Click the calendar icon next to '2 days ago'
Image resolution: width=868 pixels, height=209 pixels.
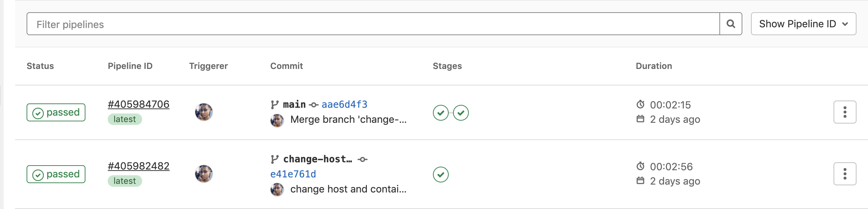(641, 120)
